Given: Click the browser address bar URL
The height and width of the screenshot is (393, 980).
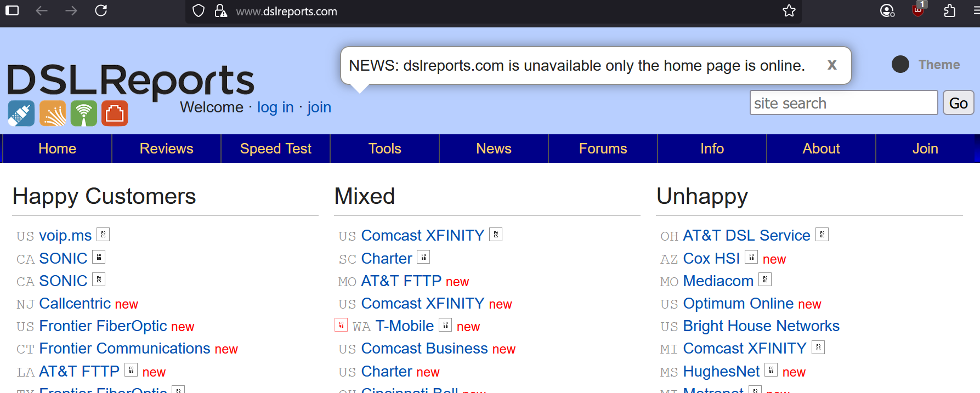Looking at the screenshot, I should coord(287,12).
